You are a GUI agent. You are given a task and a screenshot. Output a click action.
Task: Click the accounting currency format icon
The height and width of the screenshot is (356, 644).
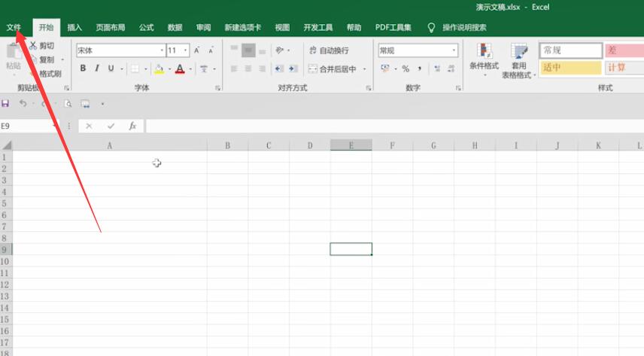385,68
